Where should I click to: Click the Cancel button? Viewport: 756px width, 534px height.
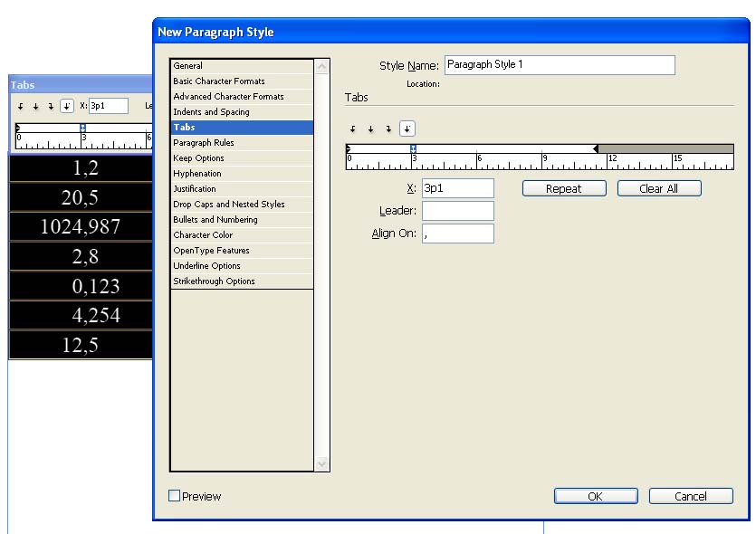[691, 496]
